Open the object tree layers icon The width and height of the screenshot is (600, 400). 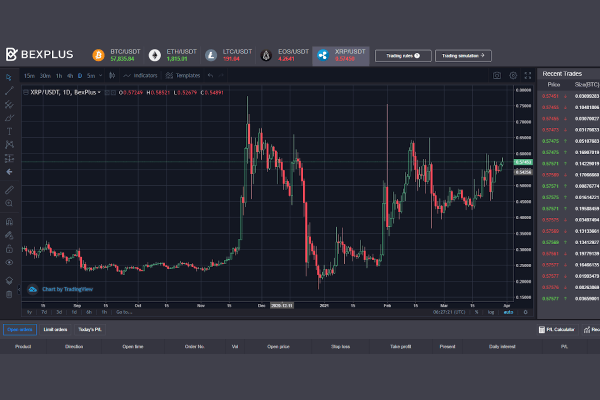click(x=9, y=281)
